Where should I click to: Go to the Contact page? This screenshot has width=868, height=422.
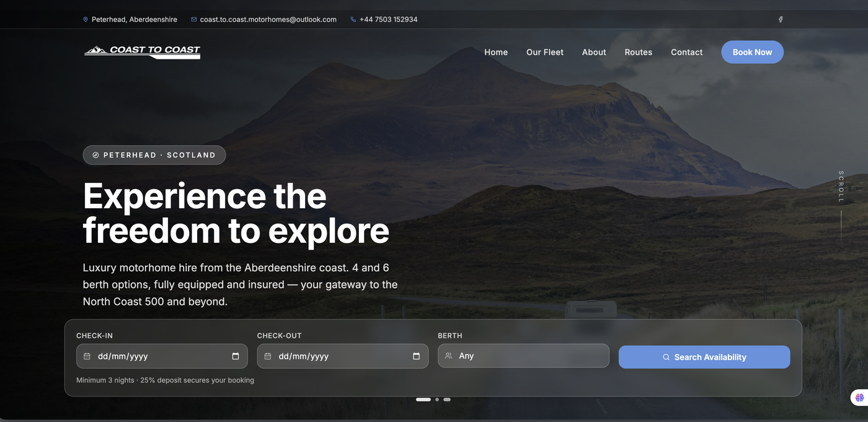coord(686,52)
